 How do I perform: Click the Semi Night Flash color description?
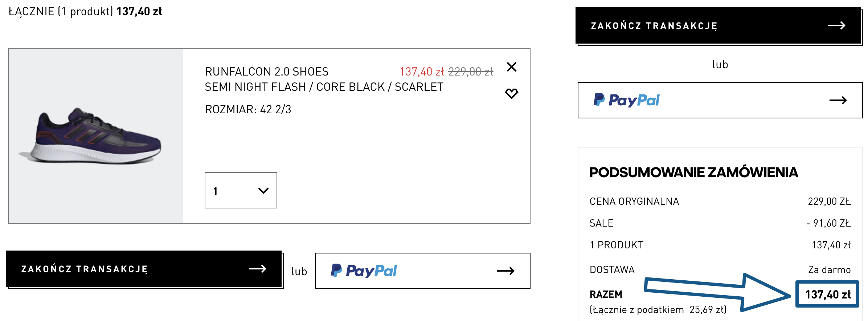(324, 87)
